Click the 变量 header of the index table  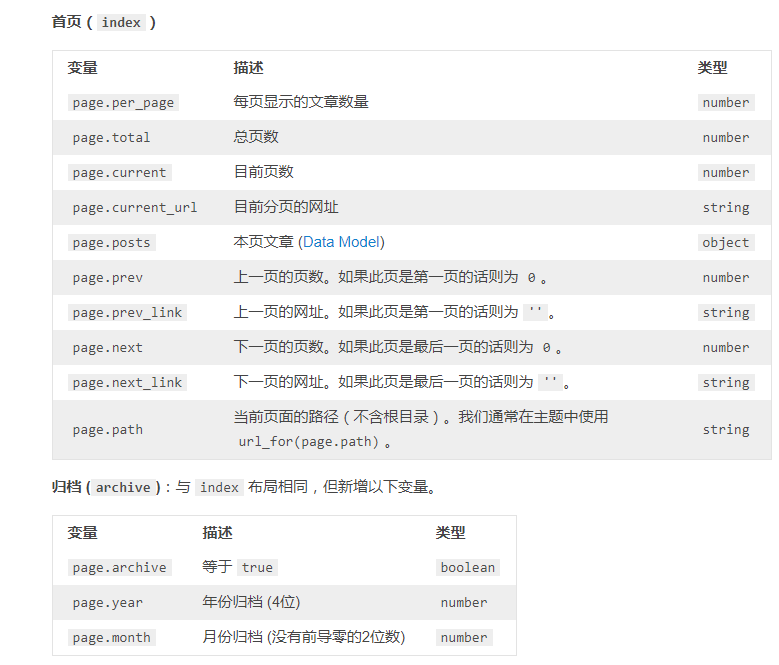82,68
